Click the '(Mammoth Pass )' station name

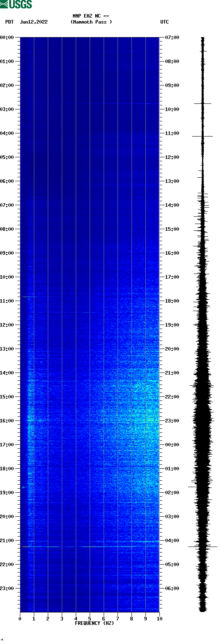(x=91, y=22)
